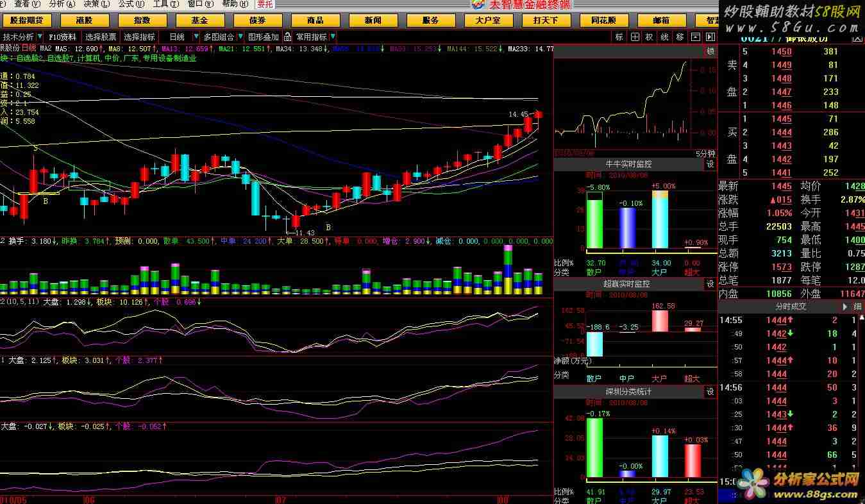Click the 大户室 yellow button
This screenshot has height=504, width=865.
(x=488, y=21)
